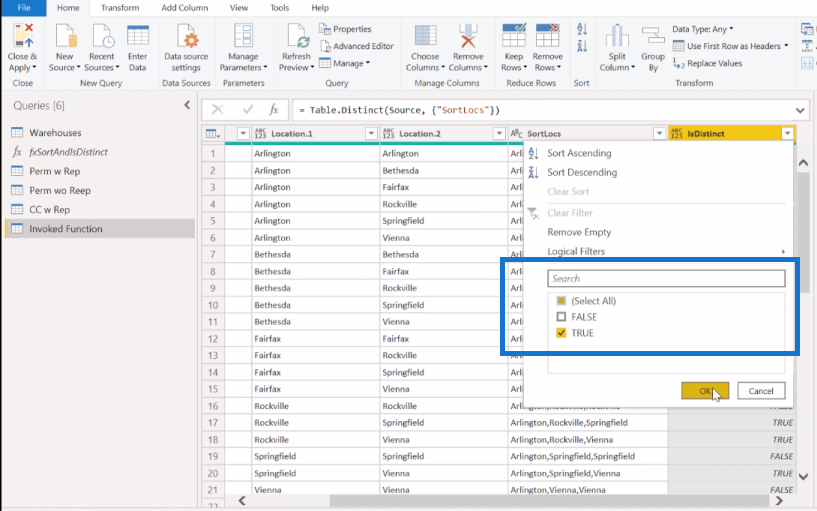
Task: Choose Sort Ascending in filter menu
Action: click(x=579, y=153)
